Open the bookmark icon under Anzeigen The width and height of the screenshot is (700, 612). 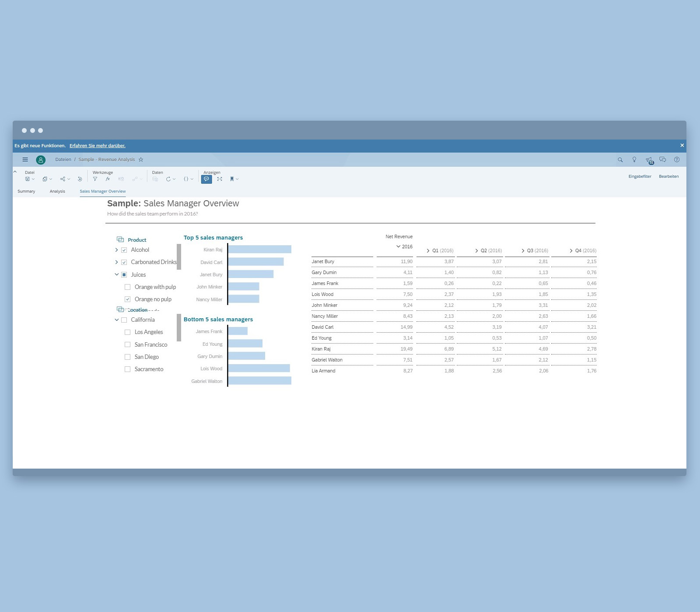pyautogui.click(x=232, y=179)
